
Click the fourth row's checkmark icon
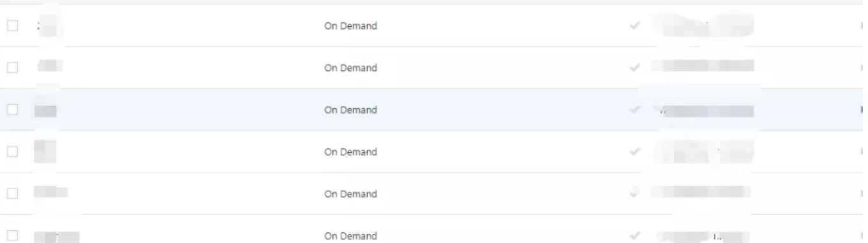pos(634,152)
